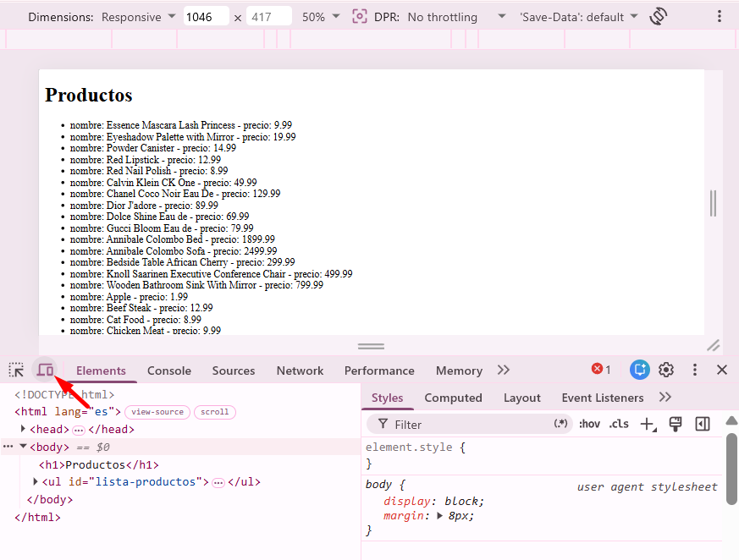Switch to the Sources tab
The height and width of the screenshot is (560, 739).
[234, 371]
